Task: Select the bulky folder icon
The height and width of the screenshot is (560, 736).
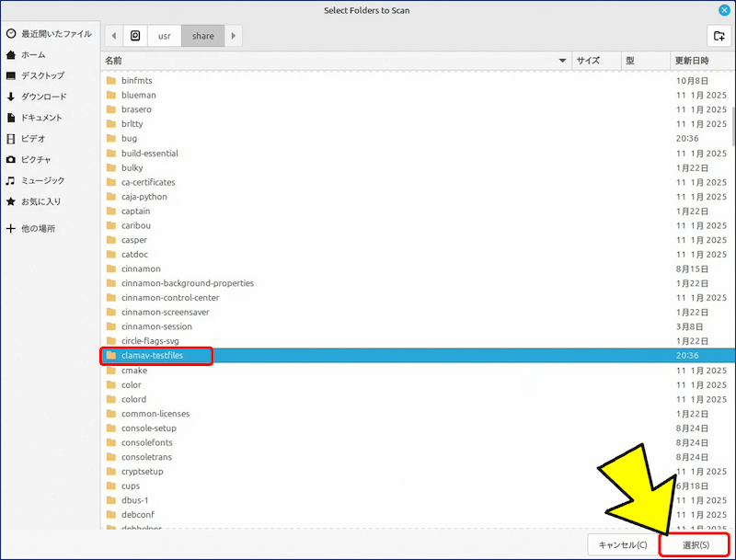Action: tap(111, 168)
